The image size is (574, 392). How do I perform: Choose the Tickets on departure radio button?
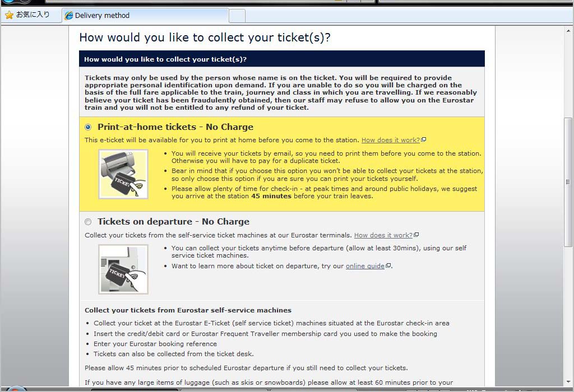pyautogui.click(x=88, y=222)
